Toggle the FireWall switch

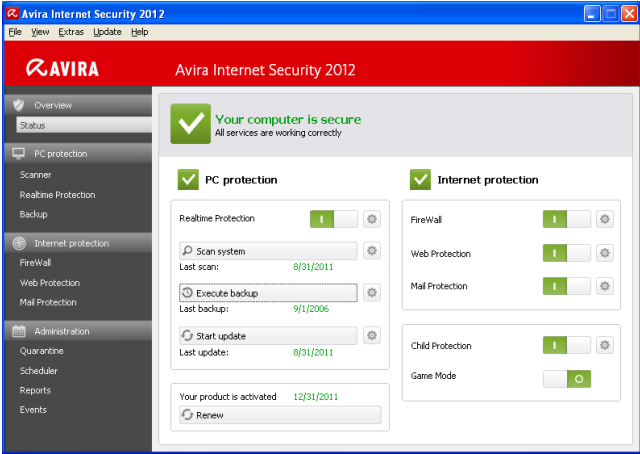[x=567, y=219]
